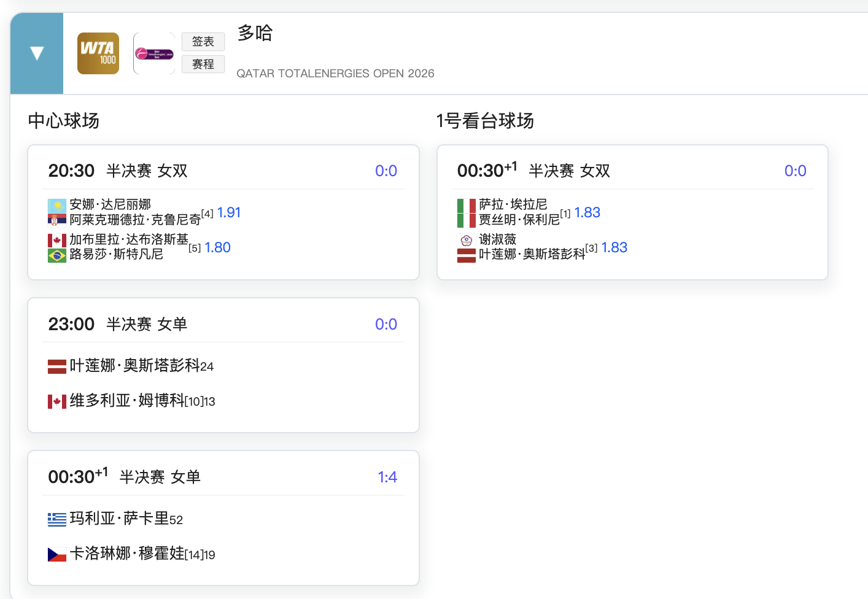The height and width of the screenshot is (599, 868).
Task: Open the 签表 draw sheet
Action: (203, 41)
